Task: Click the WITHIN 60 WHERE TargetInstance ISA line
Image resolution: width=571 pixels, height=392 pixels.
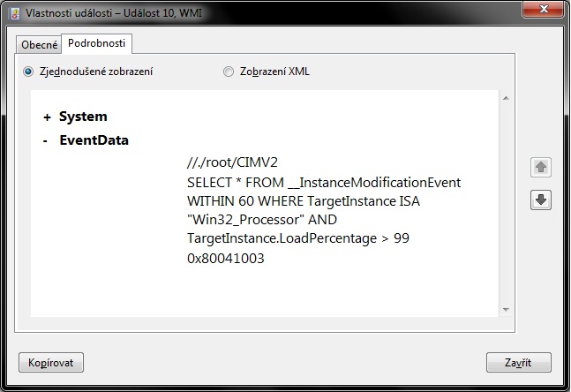Action: [x=304, y=201]
